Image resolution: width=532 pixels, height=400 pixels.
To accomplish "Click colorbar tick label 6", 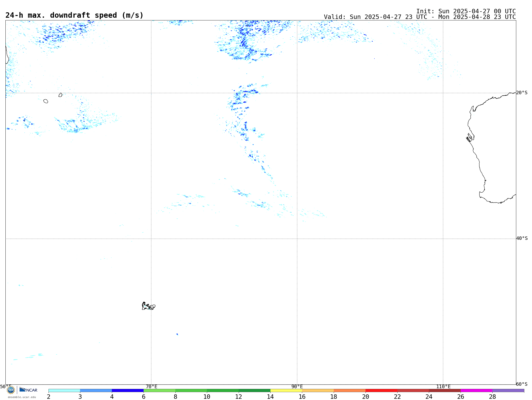I will point(144,397).
